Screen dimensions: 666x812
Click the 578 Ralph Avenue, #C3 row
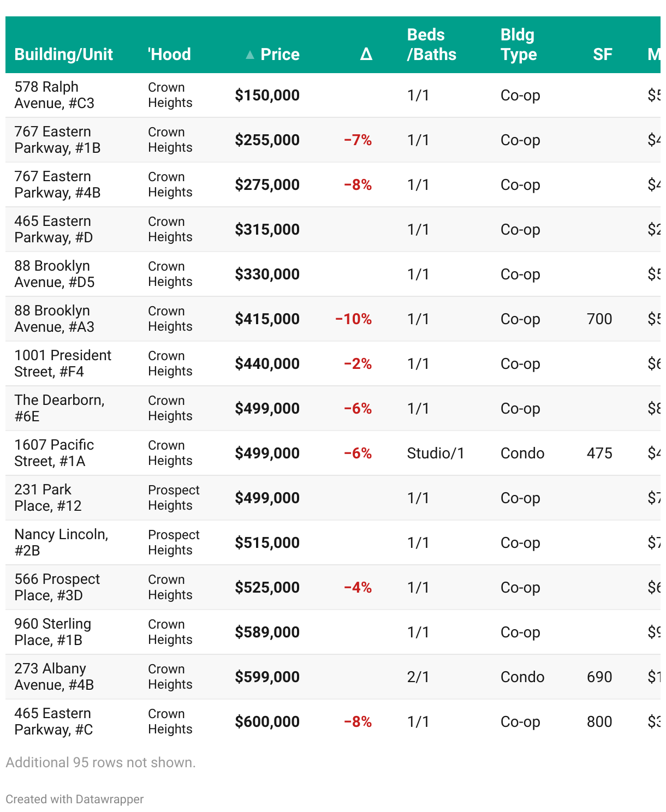[54, 95]
